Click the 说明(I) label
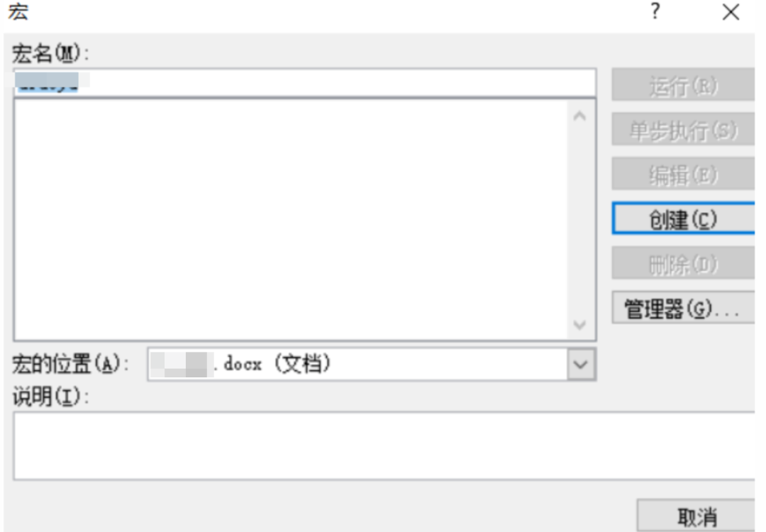Viewport: 766px width, 532px height. tap(50, 397)
